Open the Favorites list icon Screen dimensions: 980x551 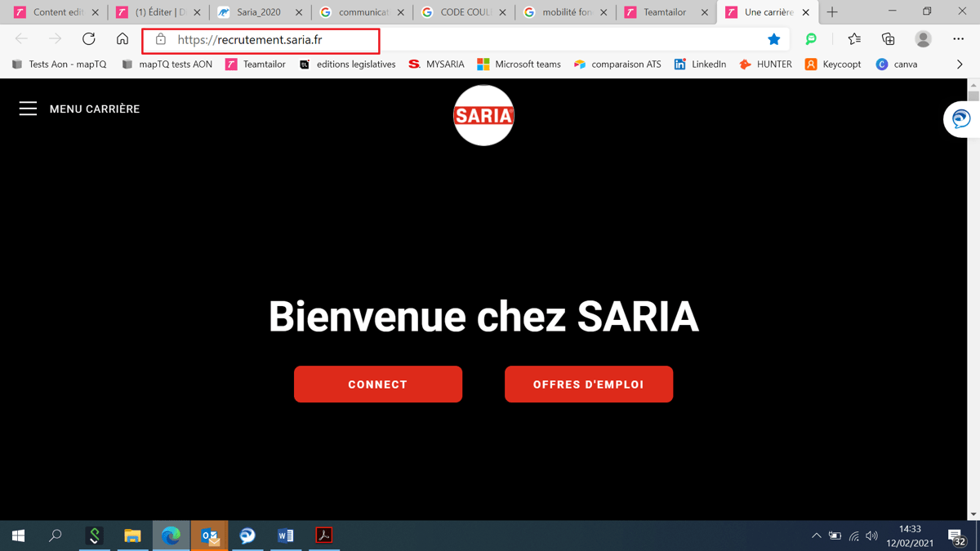pos(854,39)
